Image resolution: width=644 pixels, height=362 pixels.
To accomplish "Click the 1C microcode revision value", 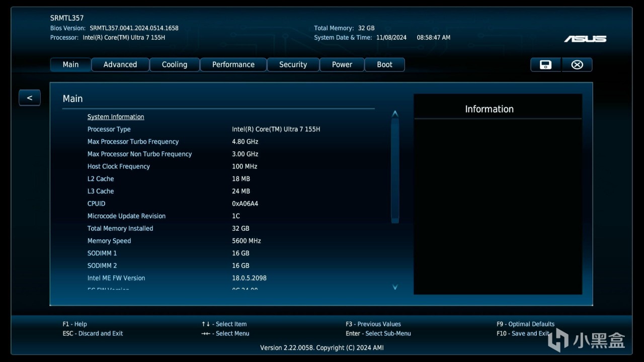I will (x=236, y=216).
